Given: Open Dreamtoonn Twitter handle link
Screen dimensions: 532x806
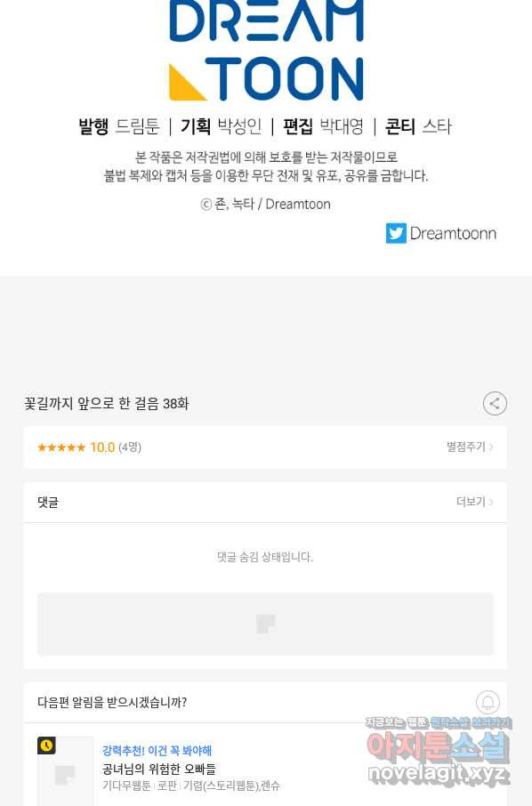Looking at the screenshot, I should coord(453,233).
